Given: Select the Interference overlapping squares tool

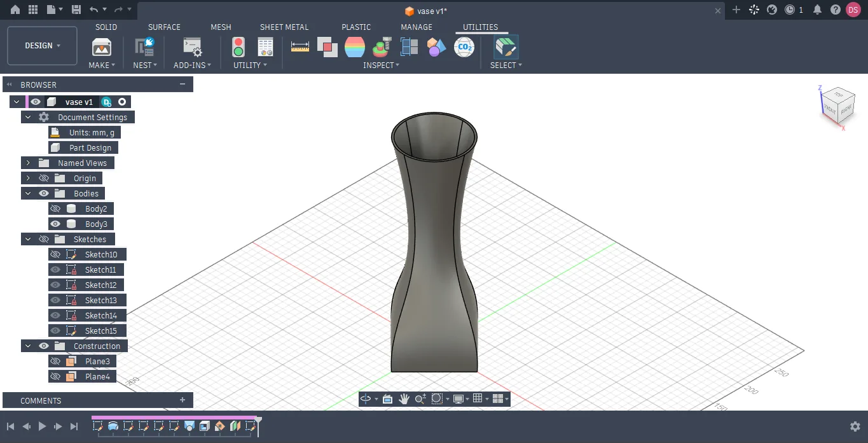Looking at the screenshot, I should click(x=327, y=47).
